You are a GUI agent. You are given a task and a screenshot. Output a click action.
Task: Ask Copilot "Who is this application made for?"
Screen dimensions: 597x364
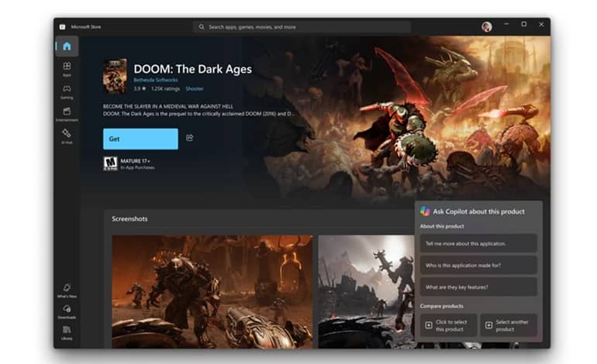pyautogui.click(x=478, y=265)
